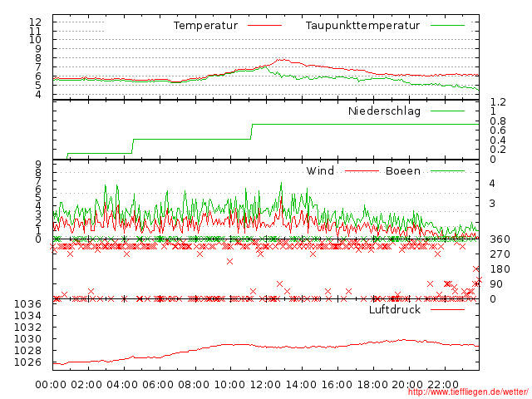Click the 180 wind direction value
The width and height of the screenshot is (532, 399).
coord(500,269)
